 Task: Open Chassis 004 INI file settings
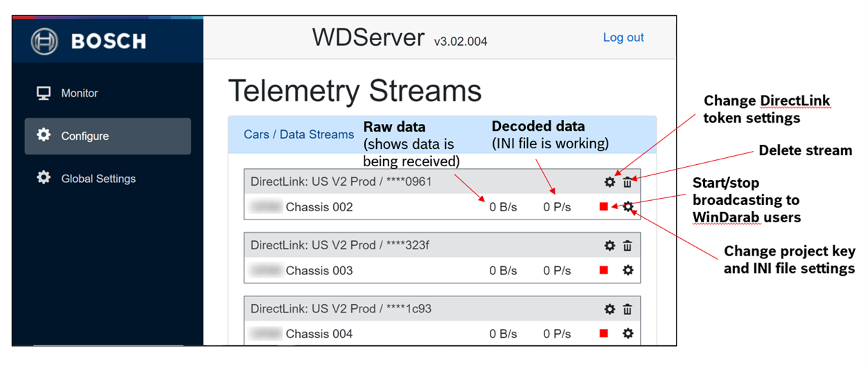[628, 334]
